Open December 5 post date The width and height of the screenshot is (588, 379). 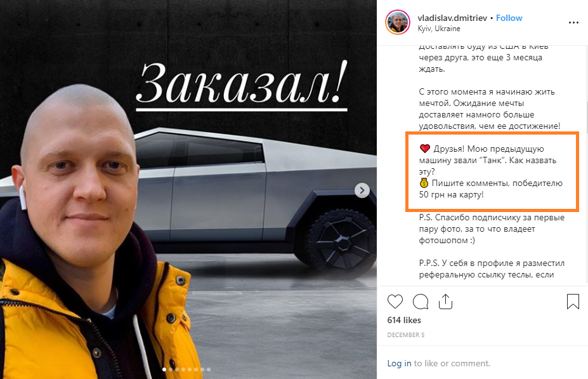click(406, 335)
